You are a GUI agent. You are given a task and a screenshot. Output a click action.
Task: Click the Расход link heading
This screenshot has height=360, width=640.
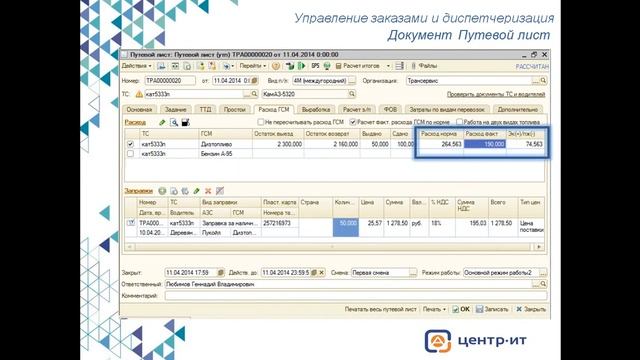click(x=135, y=122)
